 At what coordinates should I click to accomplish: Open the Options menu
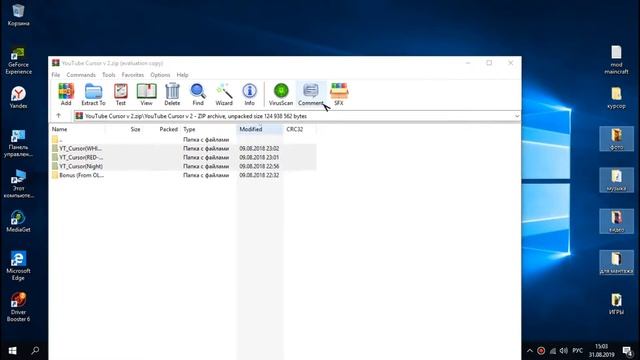point(160,75)
